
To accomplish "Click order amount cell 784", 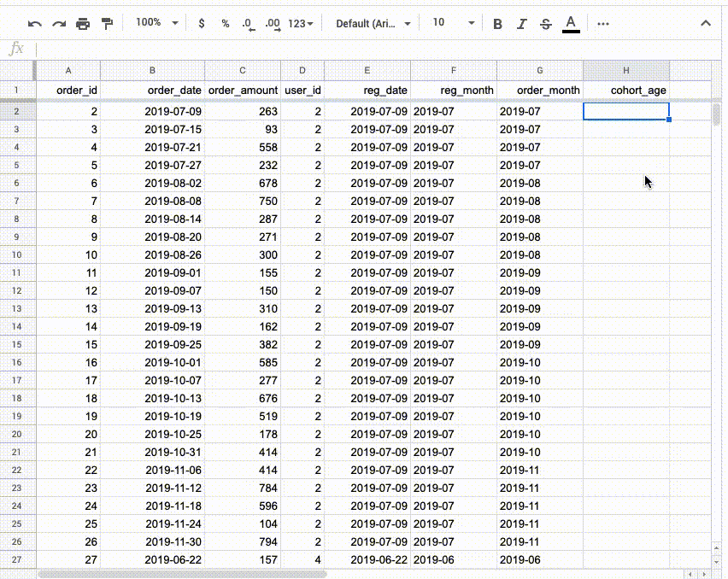I will click(x=243, y=488).
